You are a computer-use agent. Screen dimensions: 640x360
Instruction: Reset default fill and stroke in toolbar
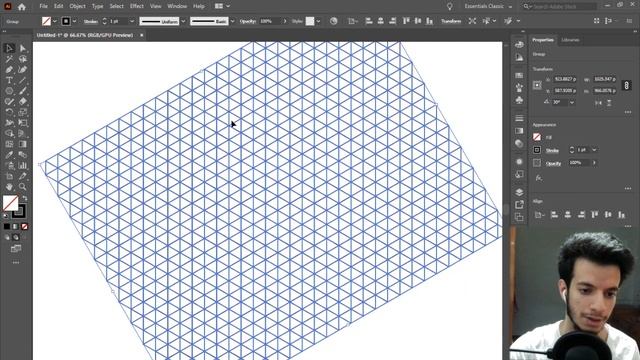coord(5,216)
